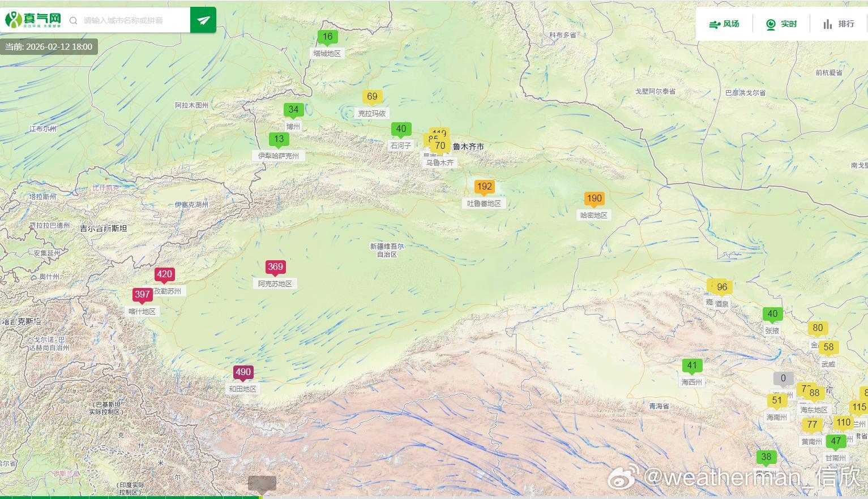Select the 海东地区 marker showing 88

click(x=814, y=394)
